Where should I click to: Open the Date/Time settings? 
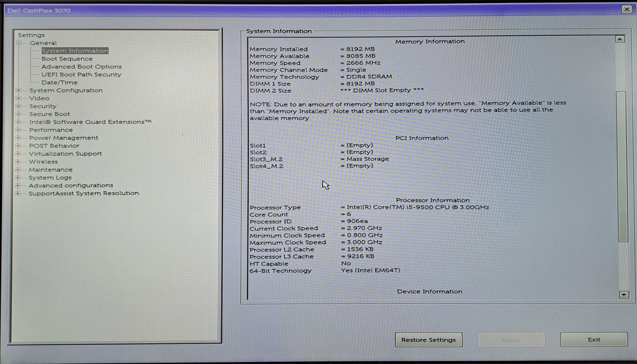coord(59,82)
